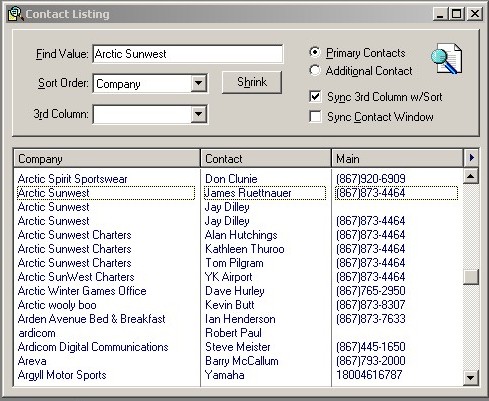This screenshot has height=401, width=489.
Task: Click the magnifier document search icon
Action: (447, 59)
